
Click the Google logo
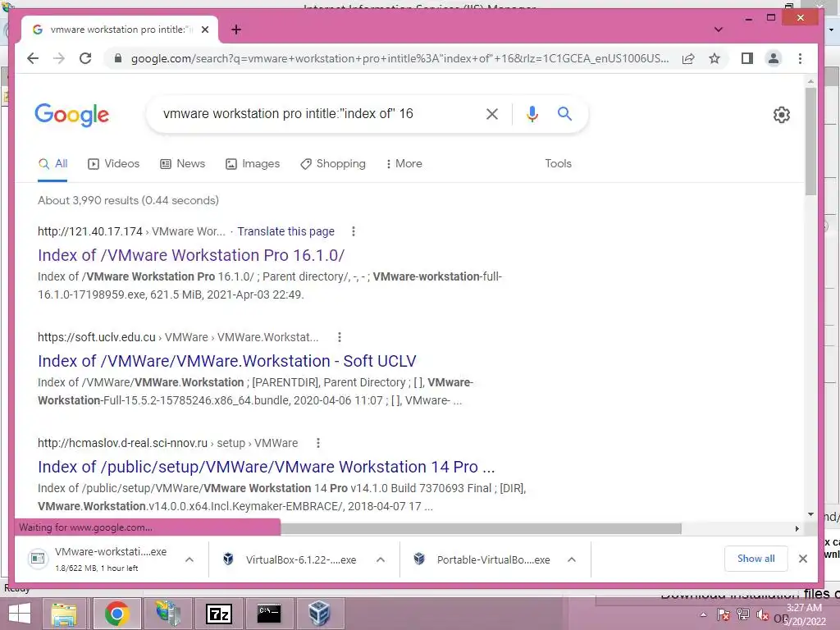pos(72,115)
